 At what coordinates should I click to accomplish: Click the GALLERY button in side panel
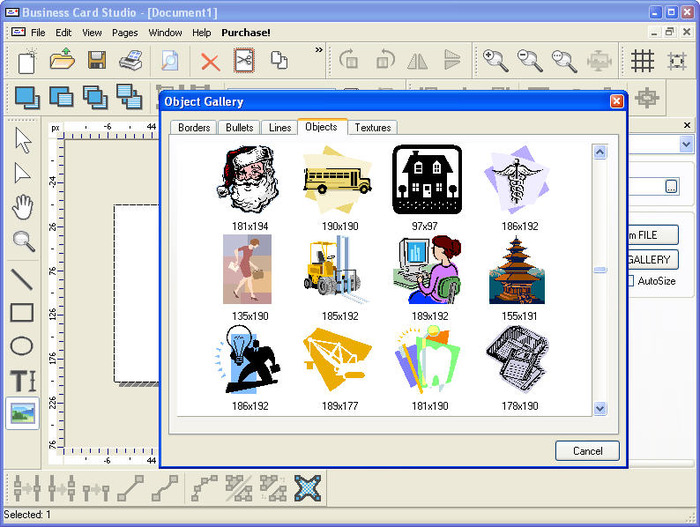point(653,259)
